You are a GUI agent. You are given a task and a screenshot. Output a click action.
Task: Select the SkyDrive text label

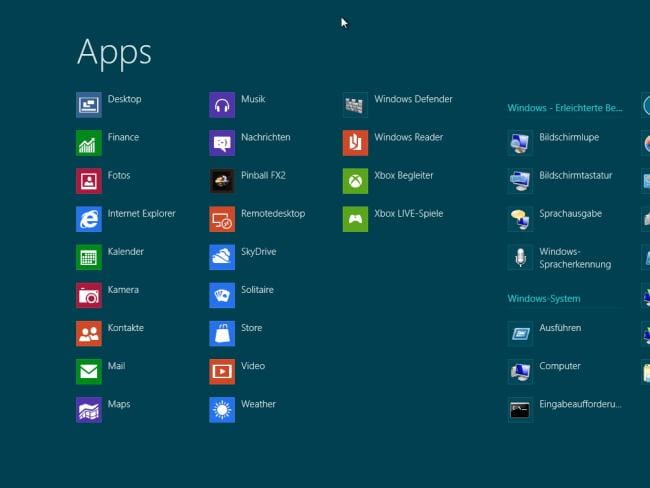259,252
